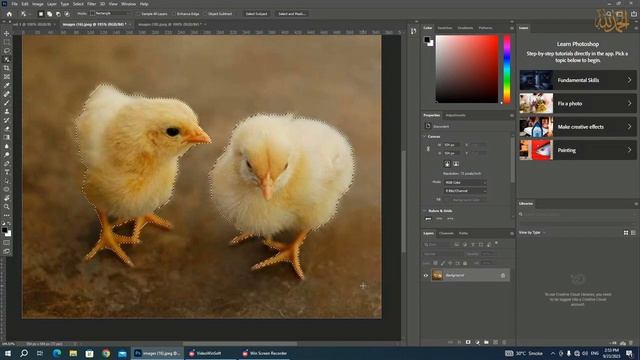Choose Intersect with Selection mode
Viewport: 640px width, 360px height.
point(67,14)
